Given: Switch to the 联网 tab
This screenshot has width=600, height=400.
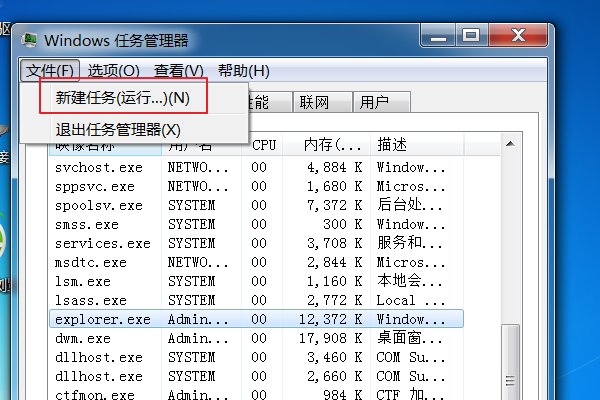Looking at the screenshot, I should coord(322,103).
